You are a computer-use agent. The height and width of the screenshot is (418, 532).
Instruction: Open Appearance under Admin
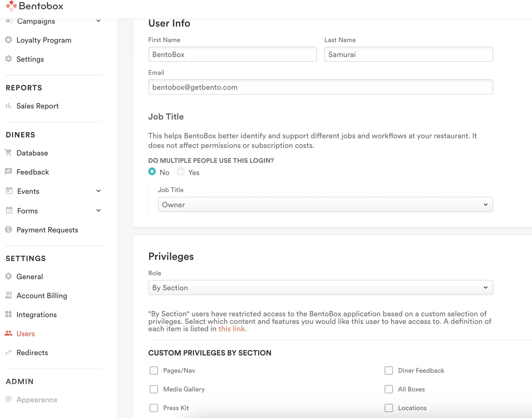37,400
